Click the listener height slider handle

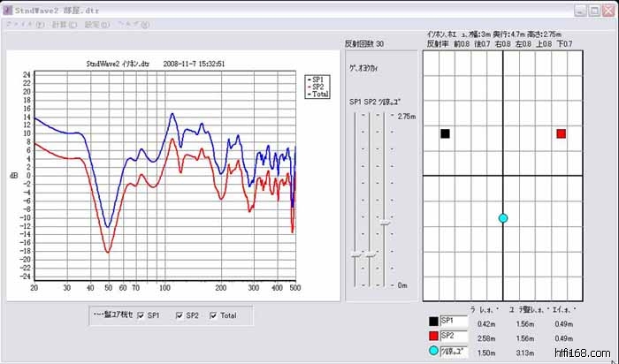pyautogui.click(x=384, y=225)
